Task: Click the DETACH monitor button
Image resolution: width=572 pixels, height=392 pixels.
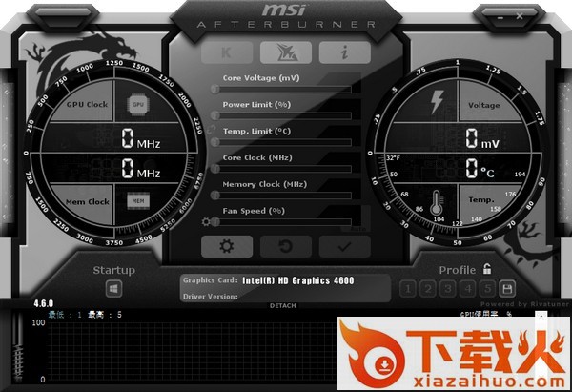Action: 283,306
